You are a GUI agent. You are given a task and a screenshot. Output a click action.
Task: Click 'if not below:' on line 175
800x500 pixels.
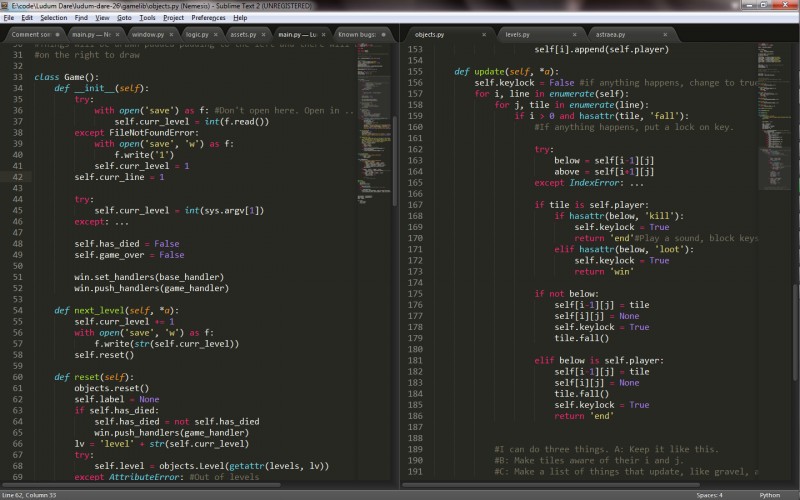click(566, 294)
